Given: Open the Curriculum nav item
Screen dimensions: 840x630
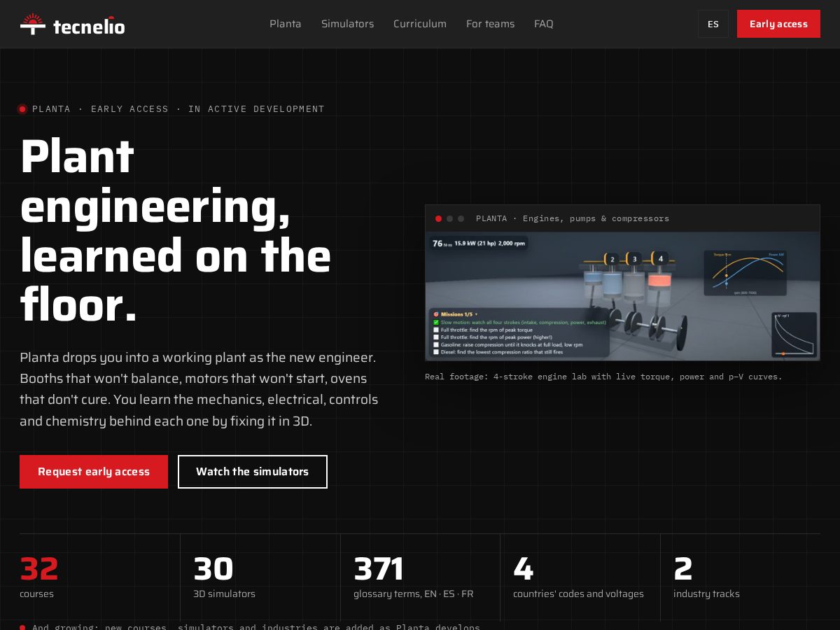Looking at the screenshot, I should pyautogui.click(x=420, y=24).
